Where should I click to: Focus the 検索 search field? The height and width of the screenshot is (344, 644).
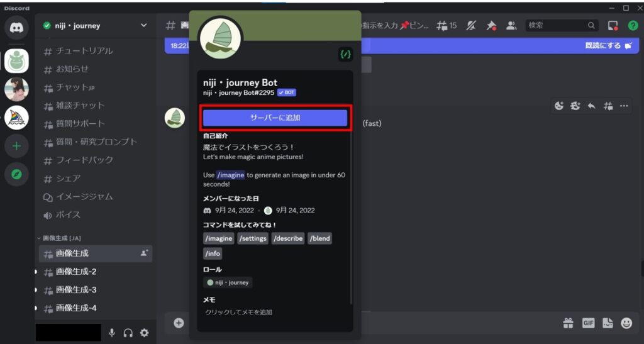pos(562,25)
